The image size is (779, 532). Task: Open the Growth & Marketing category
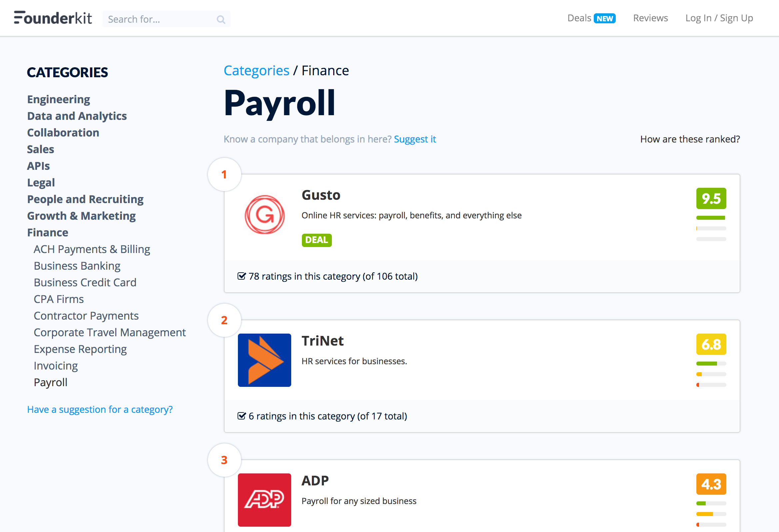tap(81, 216)
